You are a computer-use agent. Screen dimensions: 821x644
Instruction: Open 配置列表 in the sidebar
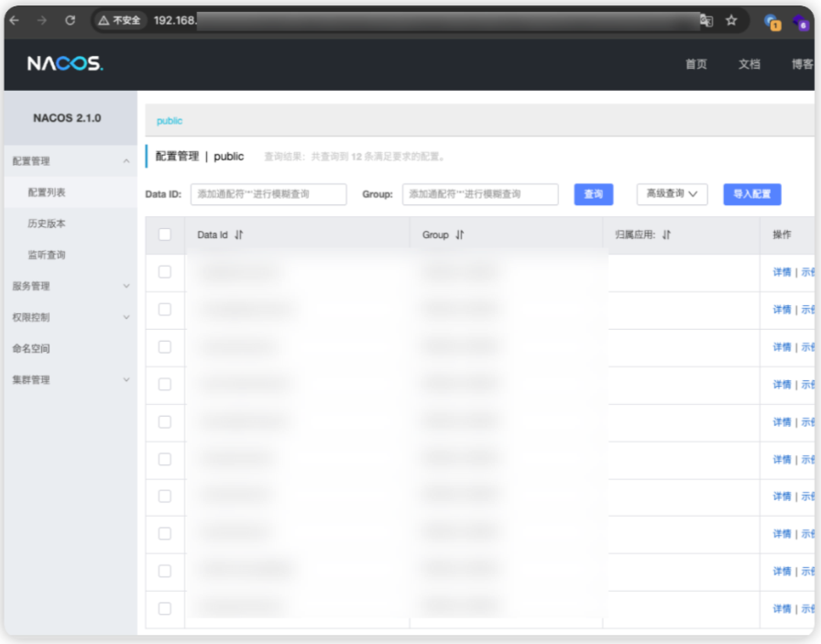[47, 192]
